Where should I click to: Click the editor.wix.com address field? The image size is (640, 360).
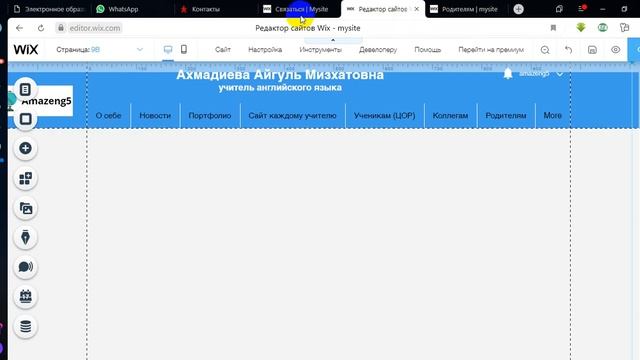pos(95,28)
